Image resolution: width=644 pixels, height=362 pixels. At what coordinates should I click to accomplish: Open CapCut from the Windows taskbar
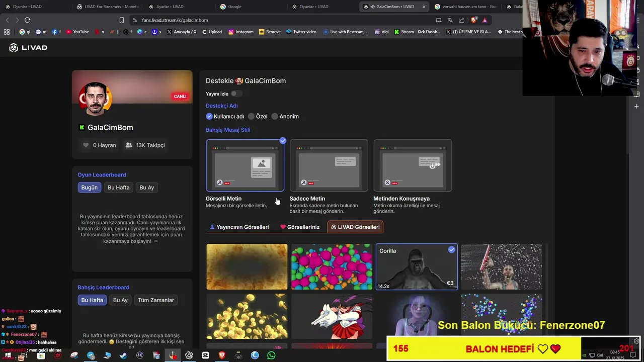(206, 355)
